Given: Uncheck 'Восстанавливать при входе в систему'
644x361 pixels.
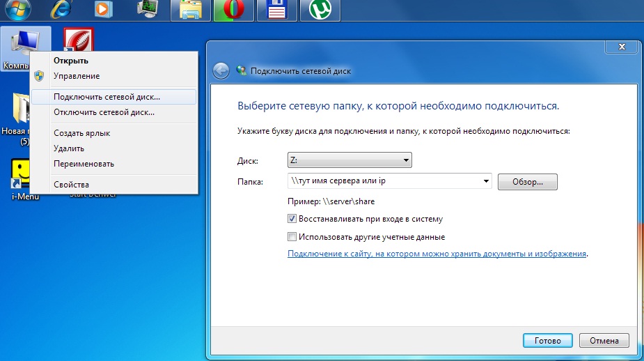Looking at the screenshot, I should click(x=292, y=219).
